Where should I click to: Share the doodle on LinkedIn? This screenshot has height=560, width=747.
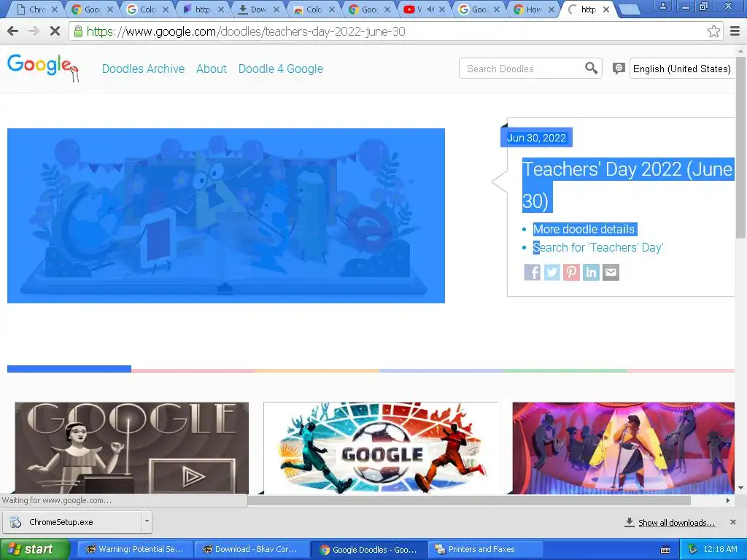[x=591, y=273]
